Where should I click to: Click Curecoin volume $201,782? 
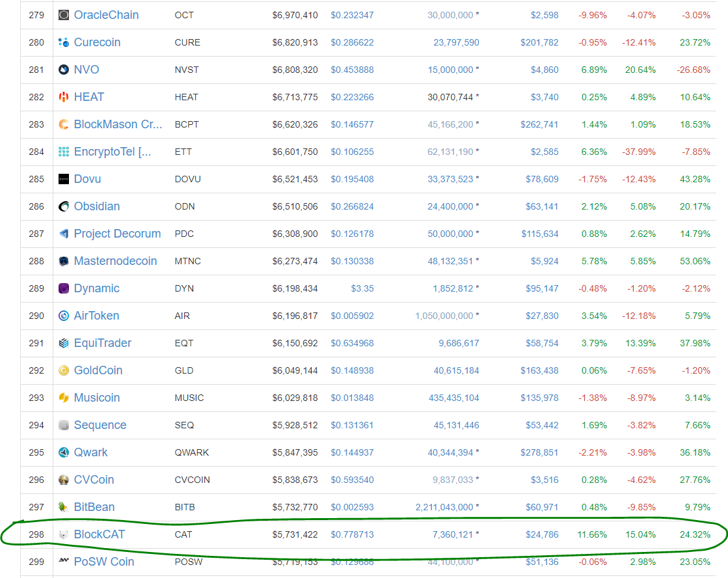coord(539,42)
